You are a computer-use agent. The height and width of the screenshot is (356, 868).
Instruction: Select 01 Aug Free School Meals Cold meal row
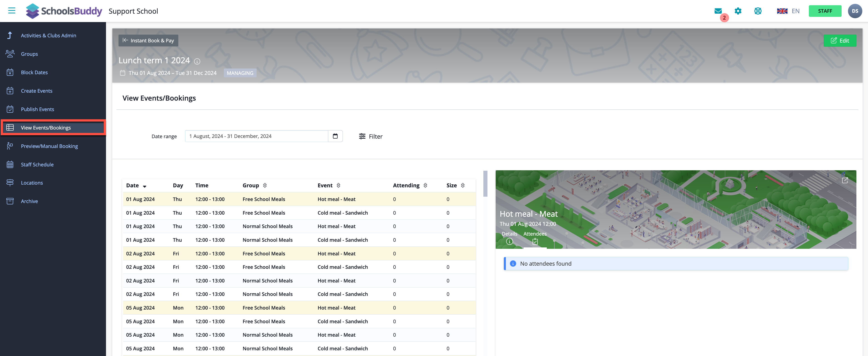coord(299,213)
